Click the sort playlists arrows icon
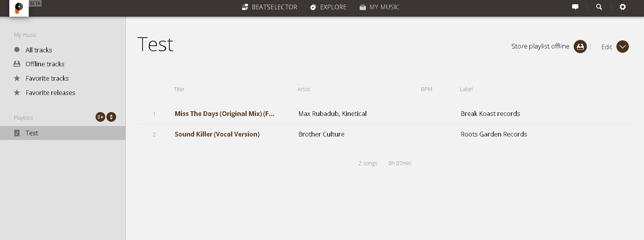The width and height of the screenshot is (644, 240). coord(111,117)
